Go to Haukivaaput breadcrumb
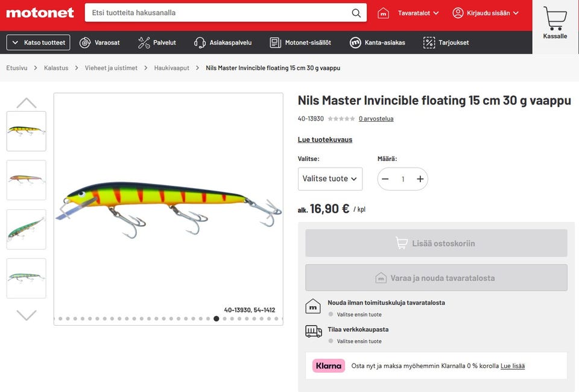Image resolution: width=579 pixels, height=392 pixels. [172, 68]
